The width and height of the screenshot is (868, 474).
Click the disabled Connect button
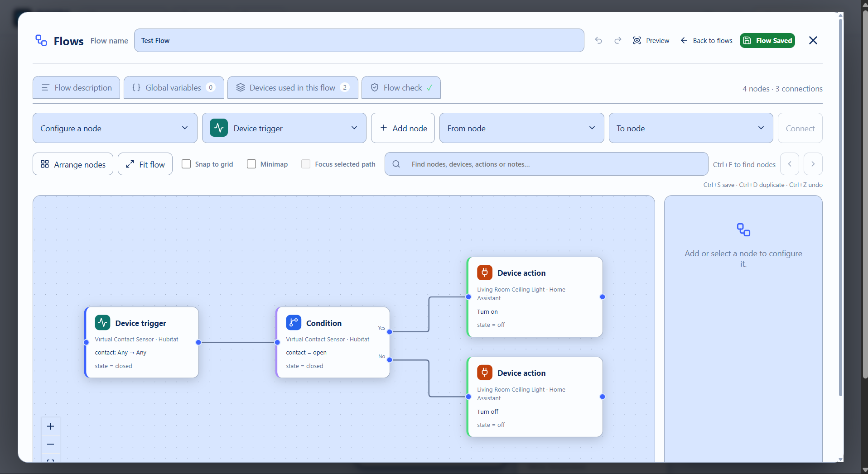coord(800,128)
